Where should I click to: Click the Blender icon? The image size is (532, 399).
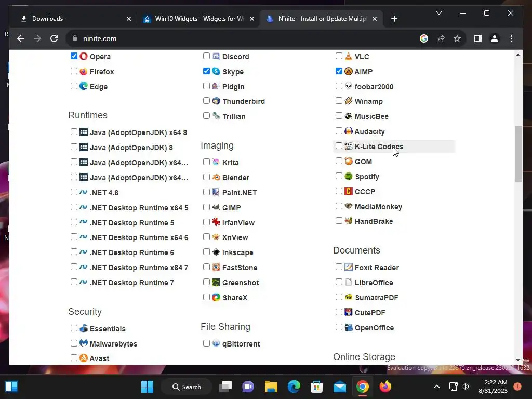216,177
